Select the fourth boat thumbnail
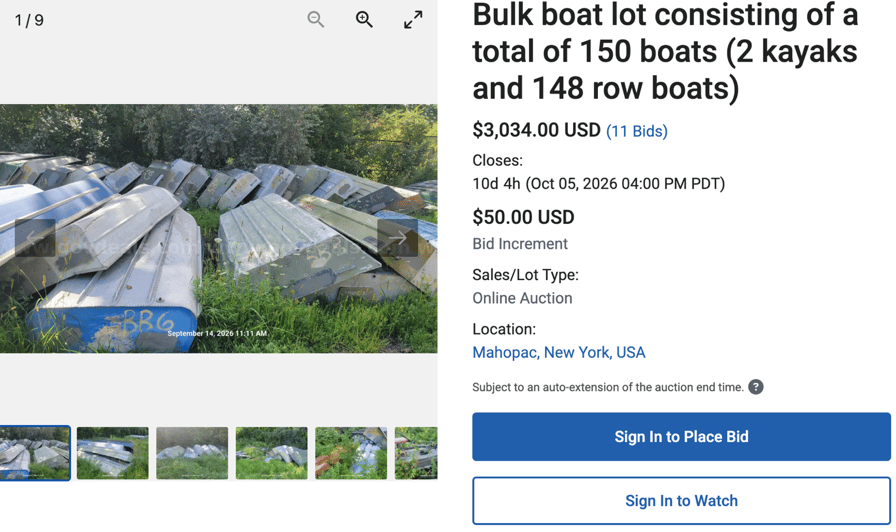This screenshot has height=532, width=896. click(x=271, y=453)
